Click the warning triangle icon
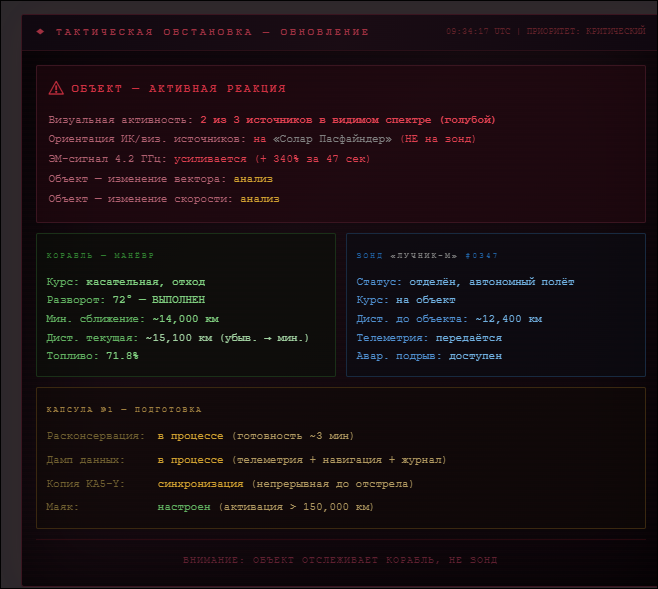This screenshot has width=658, height=589. 56,88
